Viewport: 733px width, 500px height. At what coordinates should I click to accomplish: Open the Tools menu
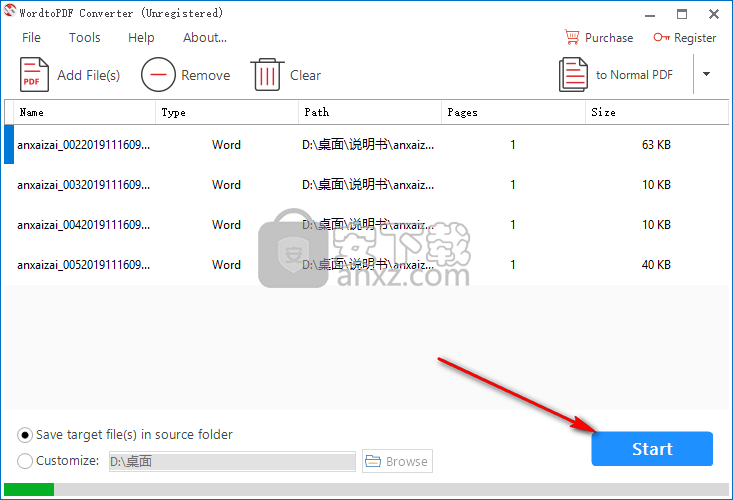coord(85,37)
